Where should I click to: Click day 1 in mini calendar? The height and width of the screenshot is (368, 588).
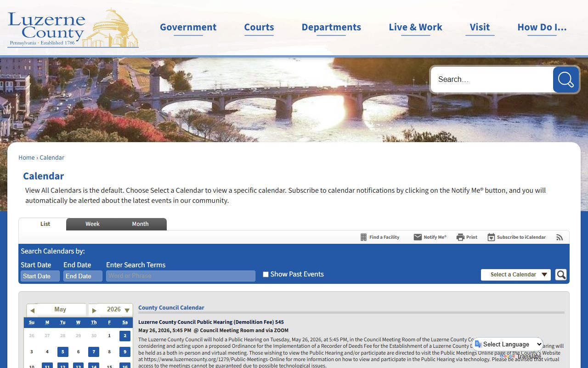tap(109, 336)
